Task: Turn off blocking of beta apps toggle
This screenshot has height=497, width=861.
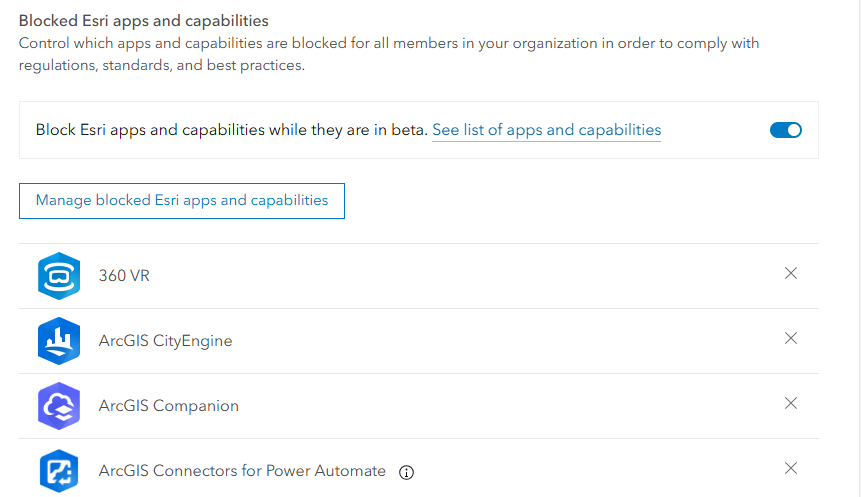Action: (x=786, y=130)
